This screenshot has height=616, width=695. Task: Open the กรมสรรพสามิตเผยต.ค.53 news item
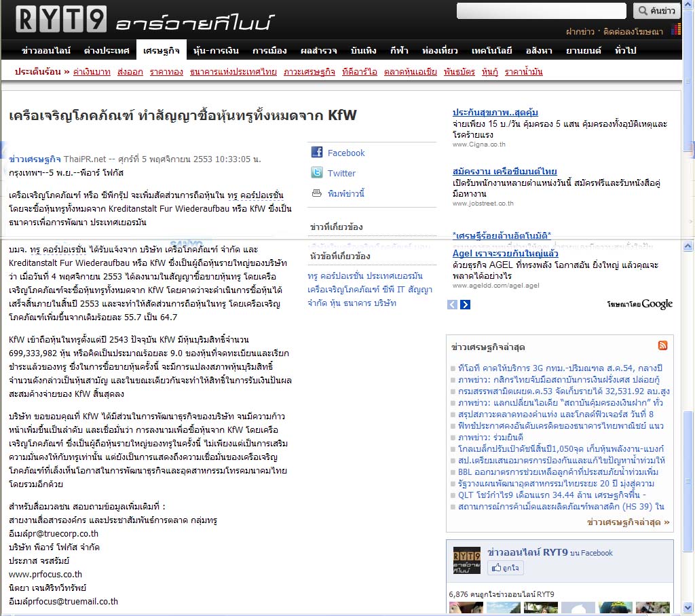click(x=564, y=391)
